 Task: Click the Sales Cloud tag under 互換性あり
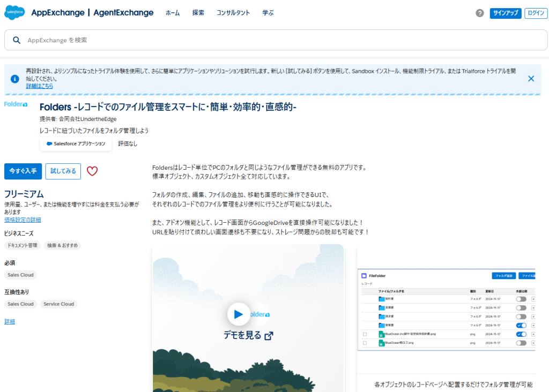[x=21, y=304]
